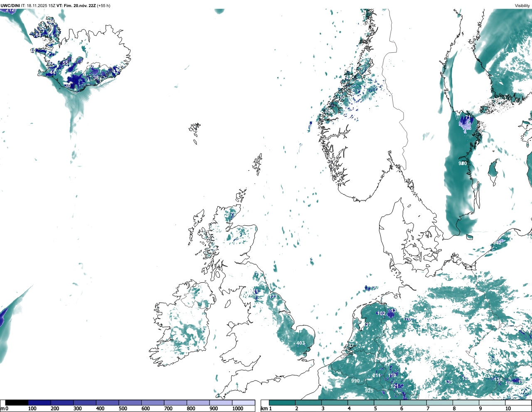Click the '134' visibility value on the map
Image resolution: width=532 pixels, height=412 pixels.
click(x=498, y=380)
